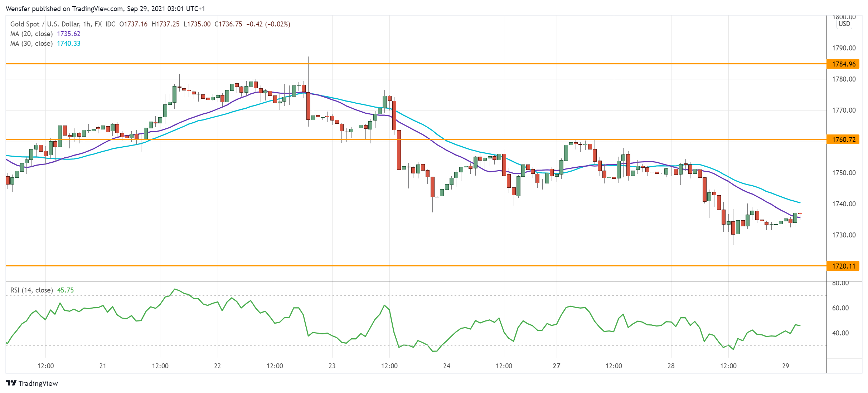Click the MA 20 value 1735.62

pos(69,34)
